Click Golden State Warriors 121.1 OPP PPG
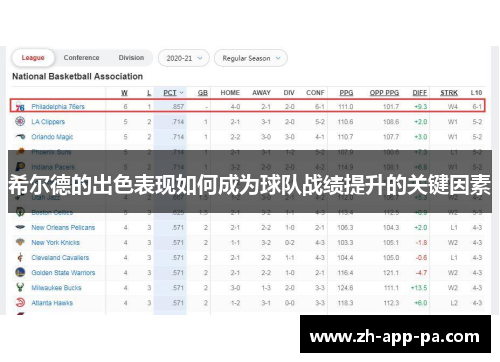Viewport: 500px width, 362px height. click(x=391, y=273)
